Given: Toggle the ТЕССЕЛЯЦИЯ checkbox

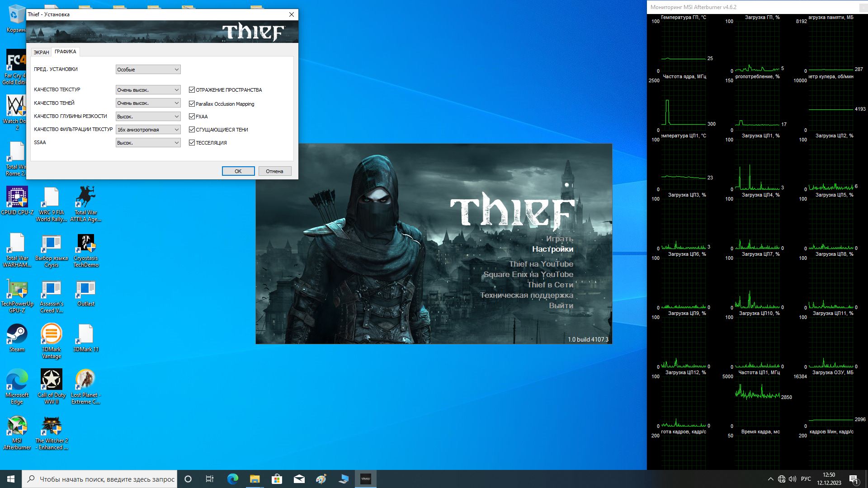Looking at the screenshot, I should 192,143.
